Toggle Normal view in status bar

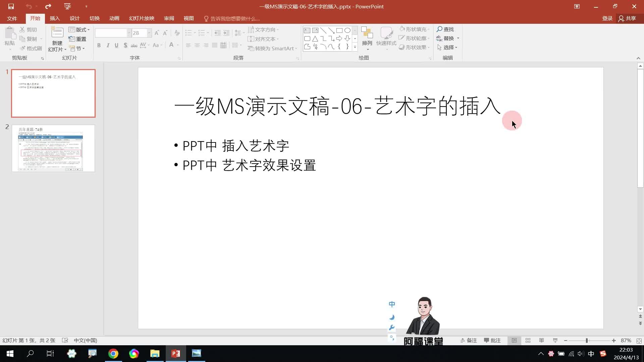[514, 340]
